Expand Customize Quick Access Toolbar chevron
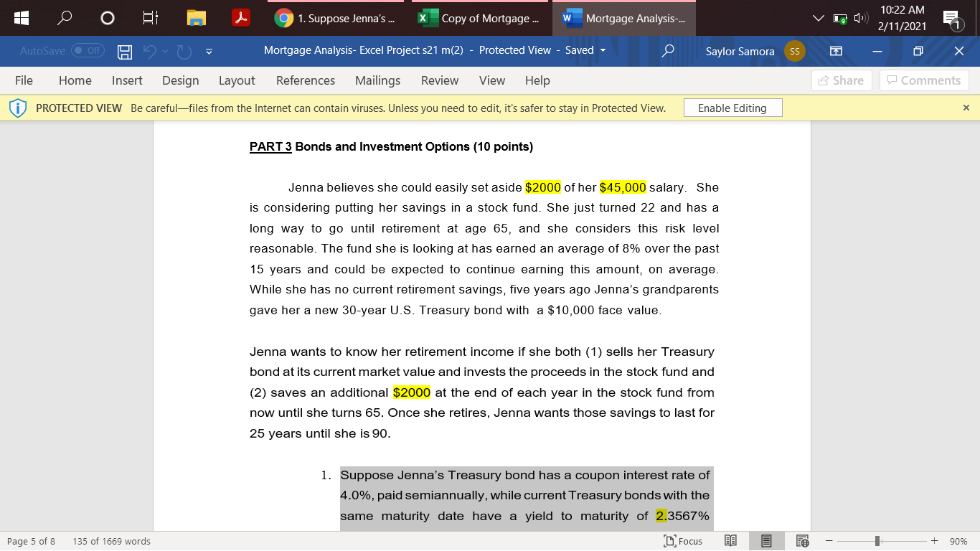This screenshot has width=980, height=551. click(209, 51)
